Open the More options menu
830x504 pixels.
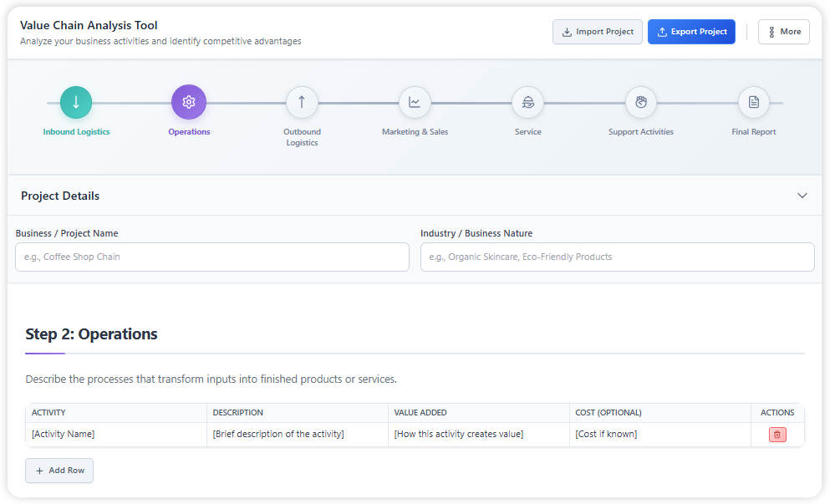coord(783,32)
